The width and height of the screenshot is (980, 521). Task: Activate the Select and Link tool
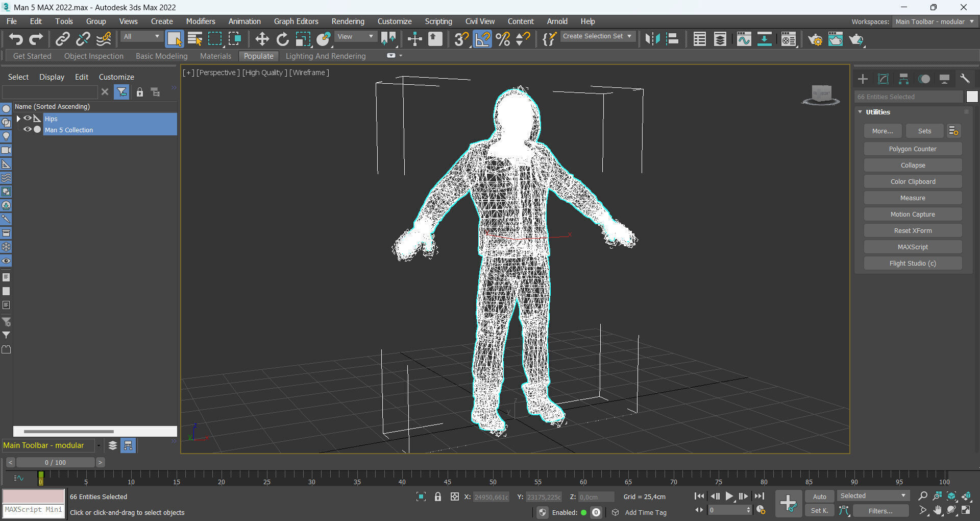(63, 39)
